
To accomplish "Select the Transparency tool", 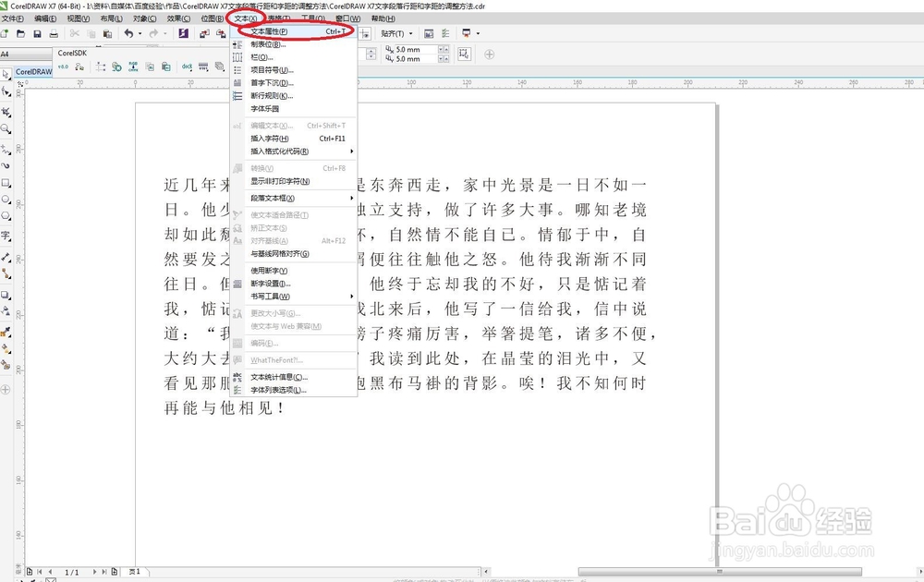I will pyautogui.click(x=6, y=311).
